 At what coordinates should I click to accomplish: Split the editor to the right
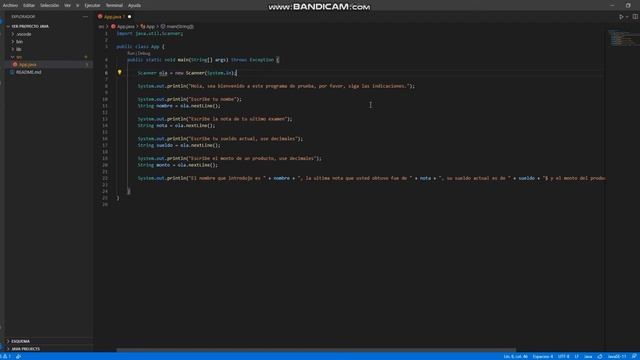[x=635, y=17]
